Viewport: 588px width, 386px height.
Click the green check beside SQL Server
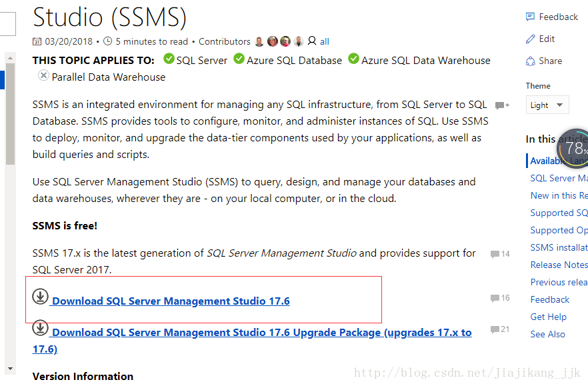click(169, 59)
